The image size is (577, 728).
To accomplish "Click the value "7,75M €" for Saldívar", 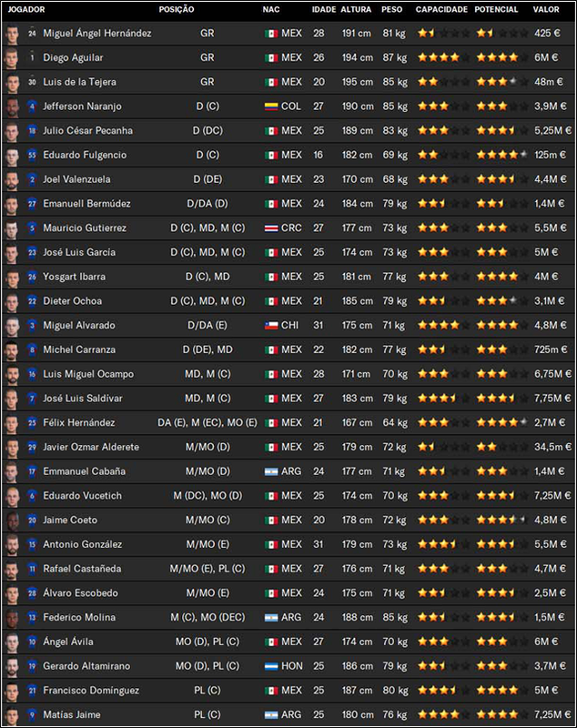I will (552, 398).
